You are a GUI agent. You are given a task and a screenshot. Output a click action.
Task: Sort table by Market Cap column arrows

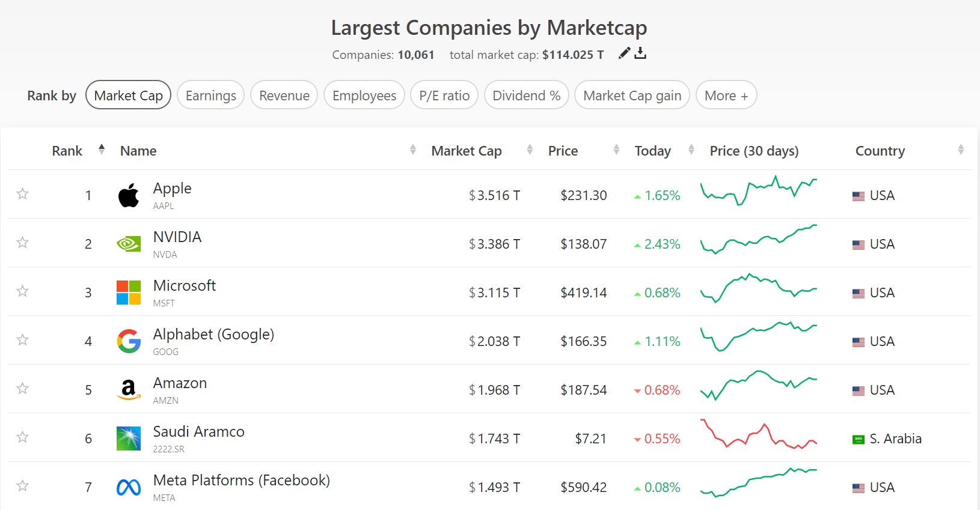(530, 149)
